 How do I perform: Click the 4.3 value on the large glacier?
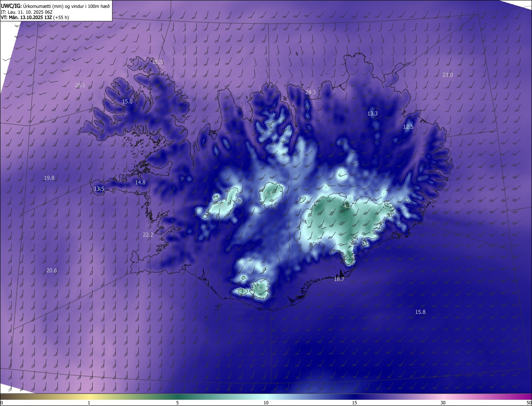click(347, 206)
